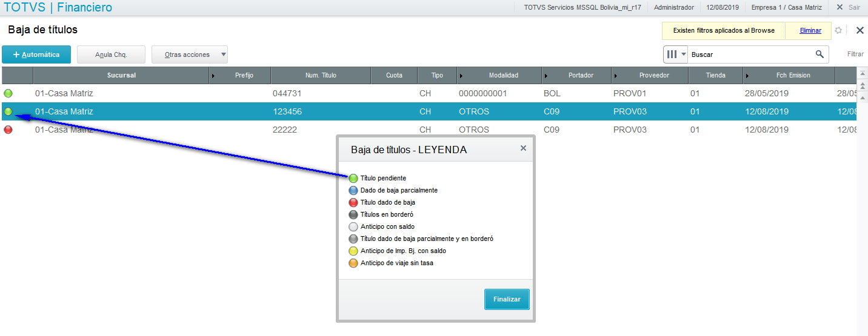Click the Tipo column header

(x=437, y=76)
